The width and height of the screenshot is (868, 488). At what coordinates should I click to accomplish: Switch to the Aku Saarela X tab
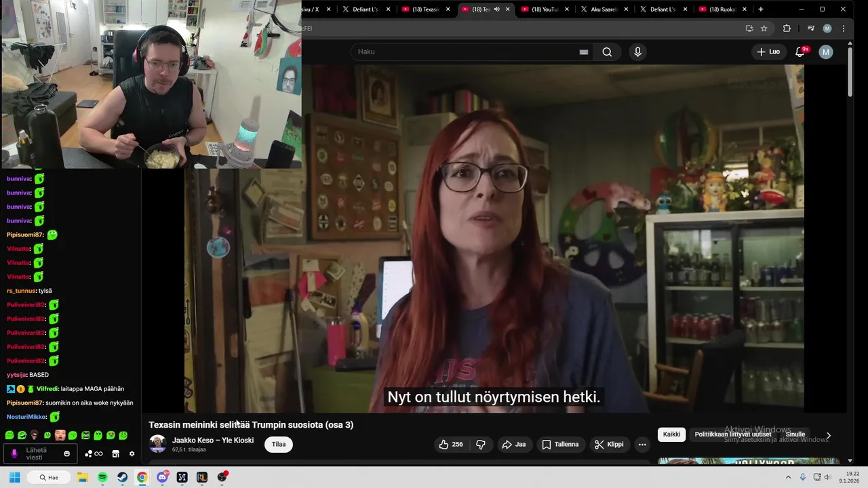[x=604, y=9]
